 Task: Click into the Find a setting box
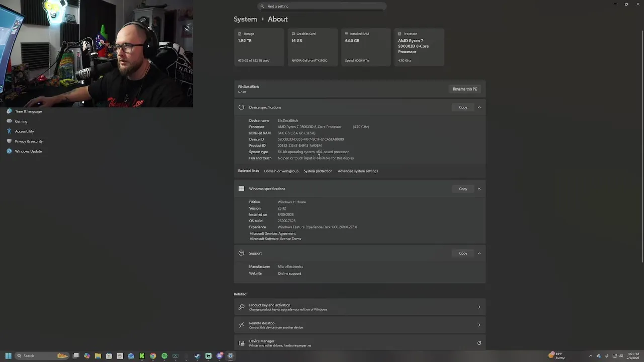pyautogui.click(x=322, y=6)
